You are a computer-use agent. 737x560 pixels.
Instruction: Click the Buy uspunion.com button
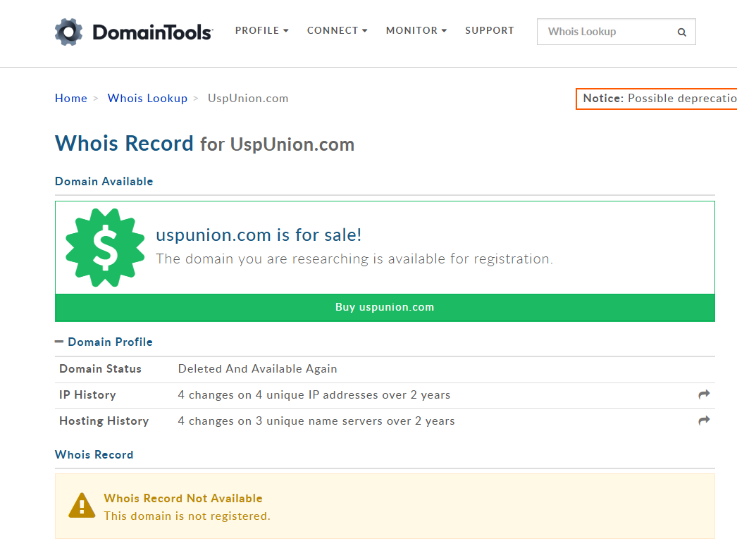point(385,308)
